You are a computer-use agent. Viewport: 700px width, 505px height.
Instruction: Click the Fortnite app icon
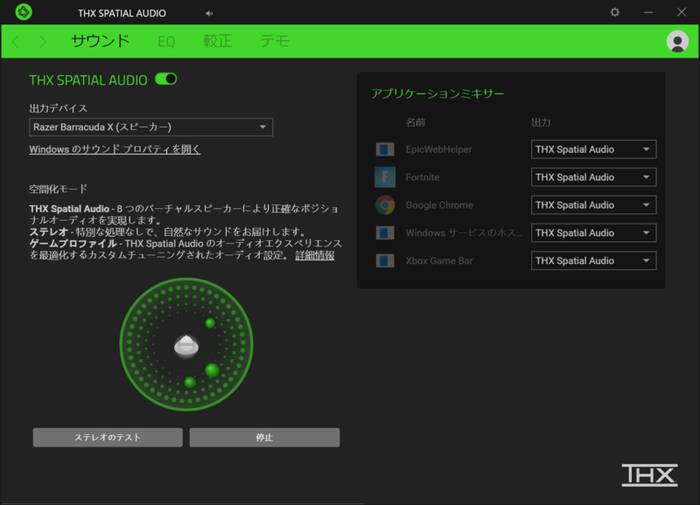click(385, 177)
